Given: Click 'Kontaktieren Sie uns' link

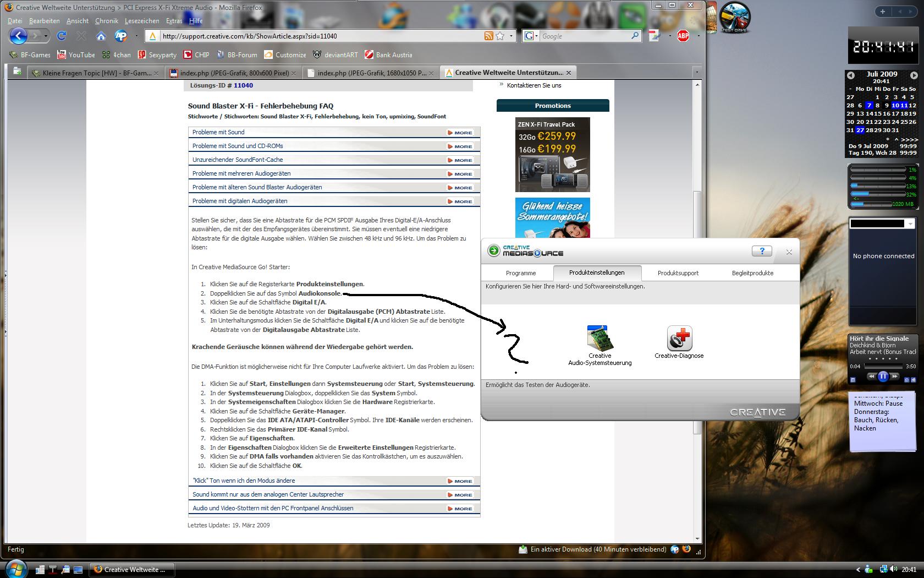Looking at the screenshot, I should pos(534,85).
